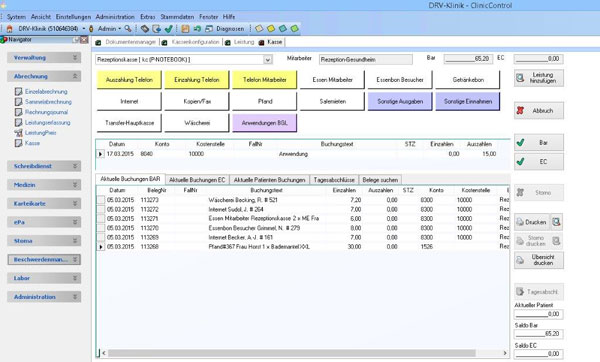The width and height of the screenshot is (600, 362).
Task: Expand the Karteikarte navigator section
Action: (x=75, y=204)
